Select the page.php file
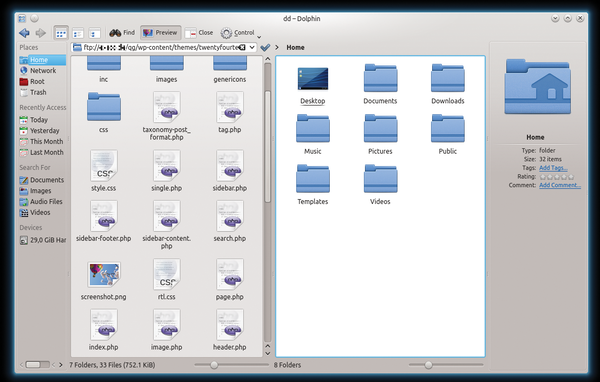The image size is (600, 382). (x=230, y=280)
